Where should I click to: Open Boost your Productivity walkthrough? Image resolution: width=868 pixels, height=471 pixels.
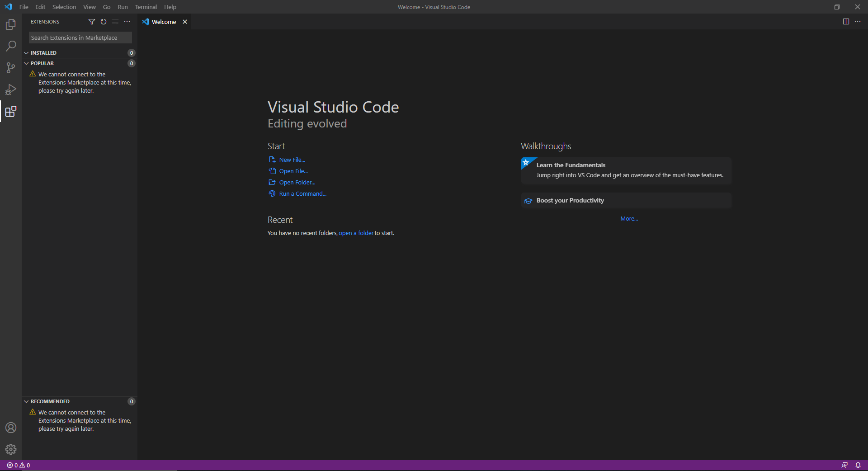click(626, 201)
